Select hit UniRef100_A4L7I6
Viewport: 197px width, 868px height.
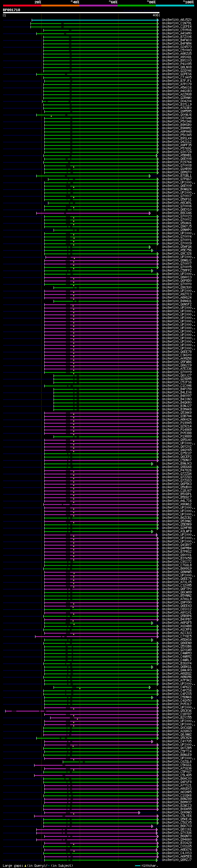coord(177,501)
